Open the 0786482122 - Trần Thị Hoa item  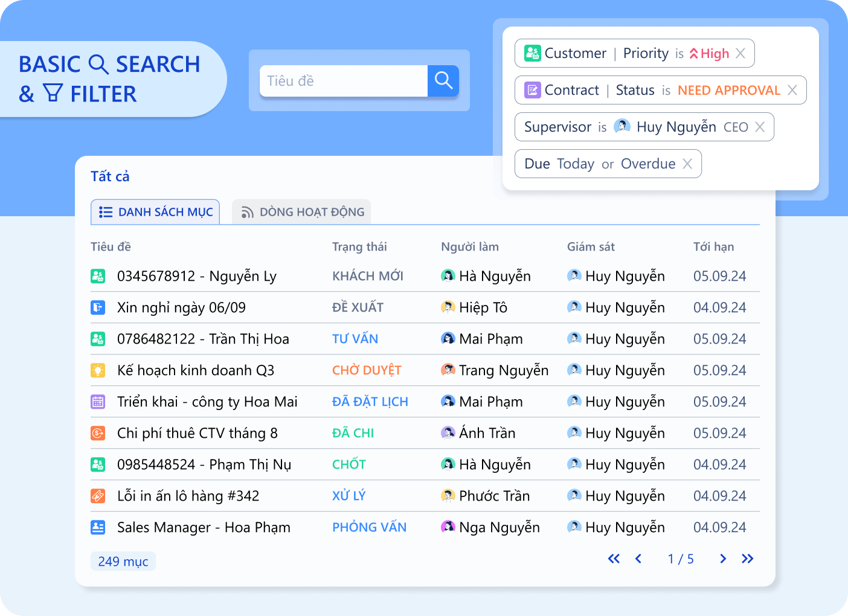coord(203,339)
